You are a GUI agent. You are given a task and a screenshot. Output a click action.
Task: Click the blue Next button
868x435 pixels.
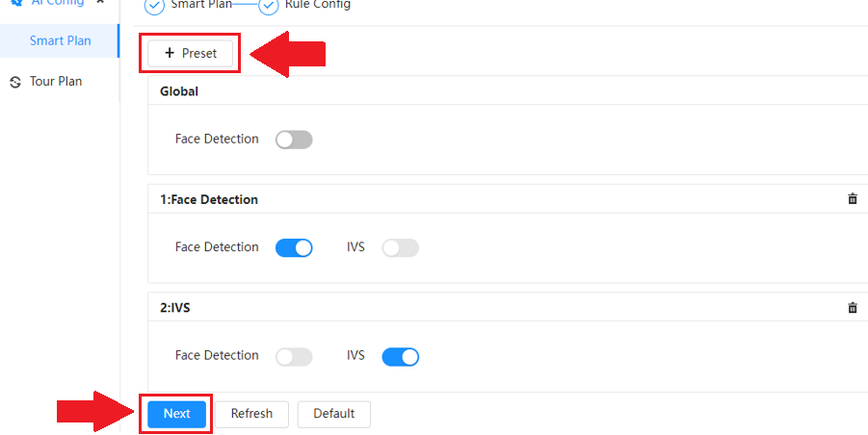[176, 414]
